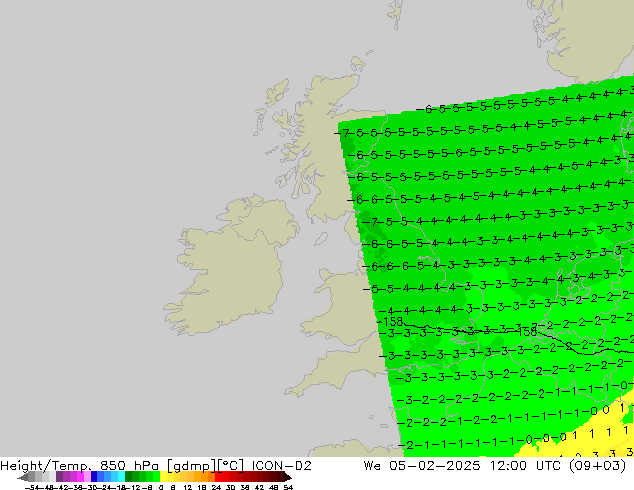
Task: Select the dark blue legend swatch at -30
Action: coord(94,476)
